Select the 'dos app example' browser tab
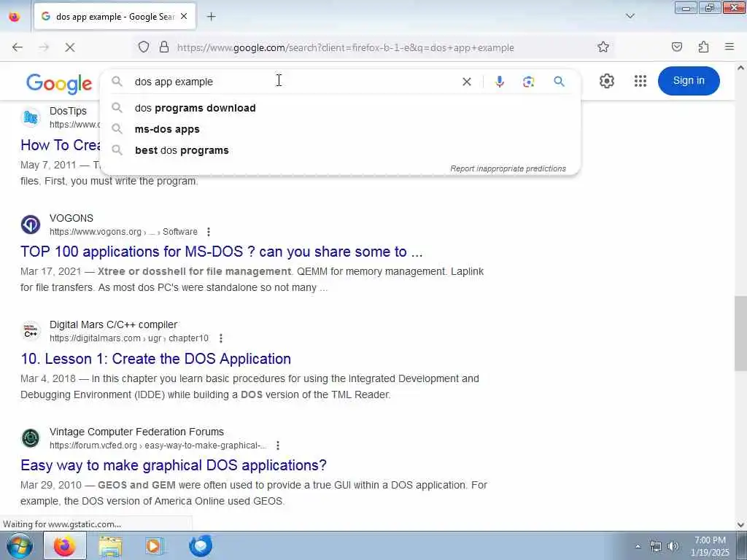The image size is (747, 560). (115, 17)
